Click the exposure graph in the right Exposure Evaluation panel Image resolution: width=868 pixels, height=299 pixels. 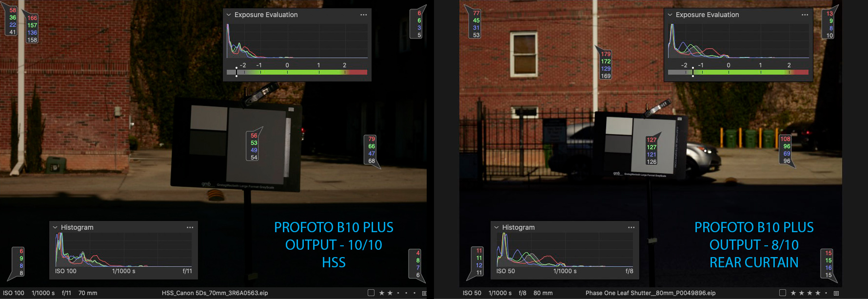coord(738,40)
